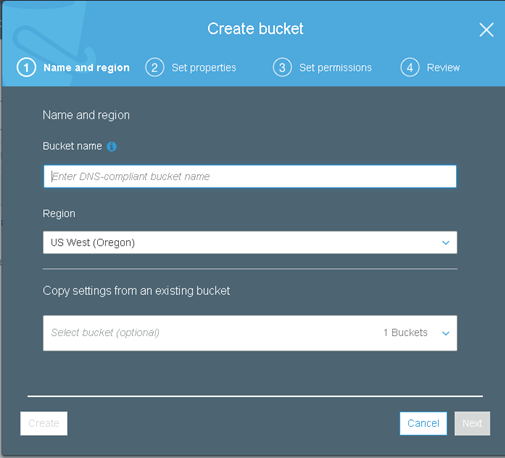This screenshot has width=505, height=458.
Task: Close the Create bucket dialog
Action: point(486,30)
